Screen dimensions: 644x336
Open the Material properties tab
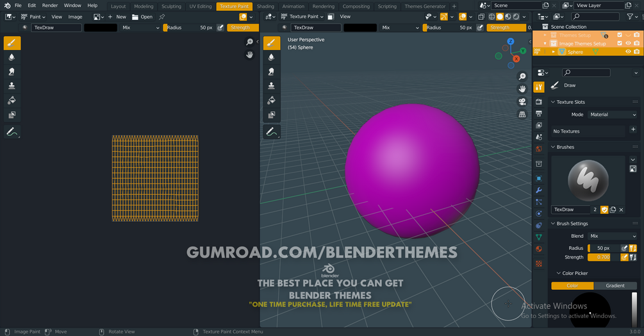539,249
